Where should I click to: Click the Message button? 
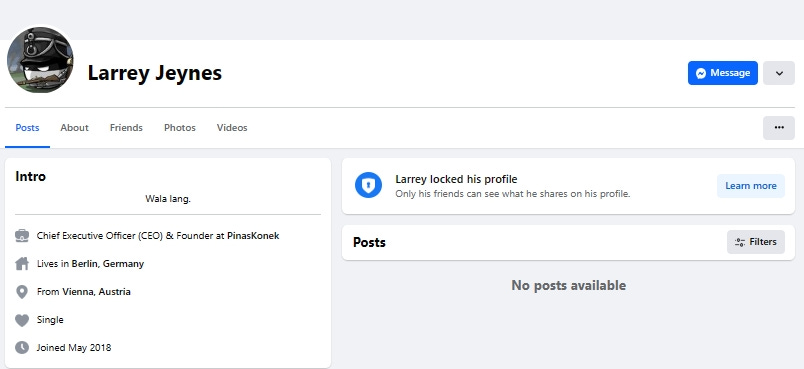pyautogui.click(x=722, y=73)
